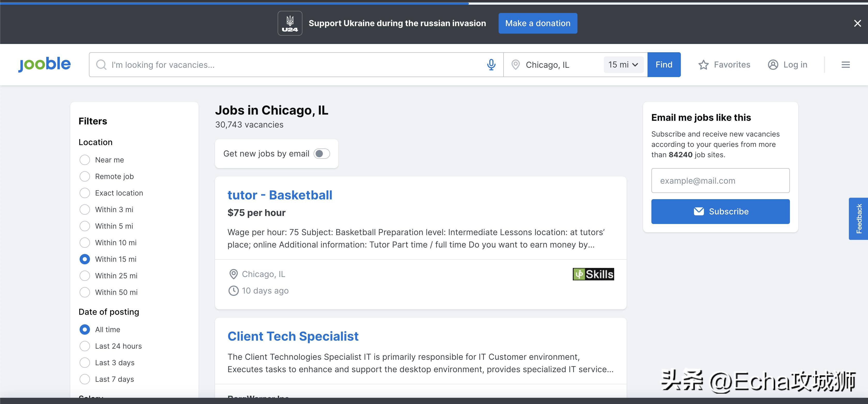Toggle Get new jobs by email switch
868x404 pixels.
coord(322,154)
